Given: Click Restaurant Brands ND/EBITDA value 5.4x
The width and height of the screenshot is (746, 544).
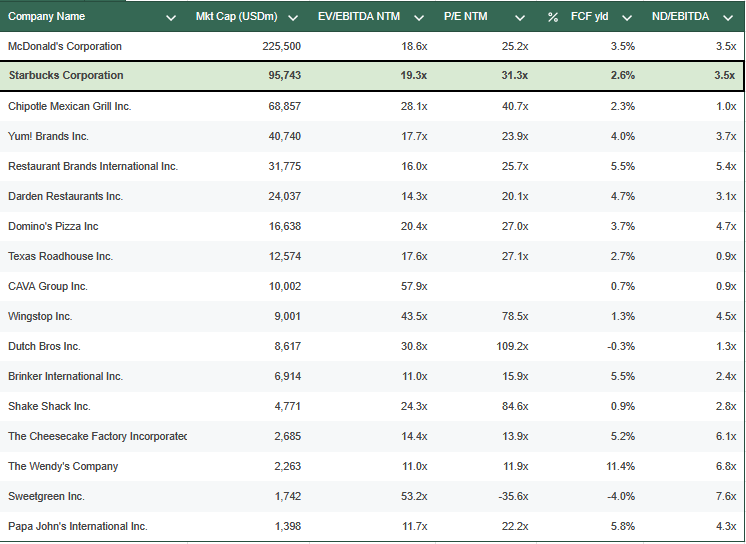Looking at the screenshot, I should (x=726, y=166).
